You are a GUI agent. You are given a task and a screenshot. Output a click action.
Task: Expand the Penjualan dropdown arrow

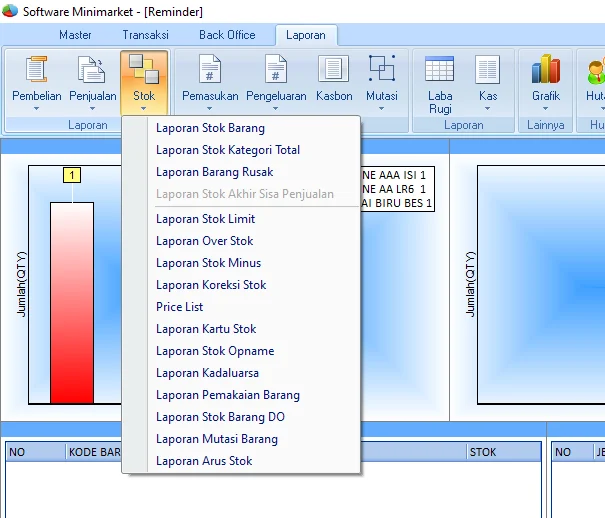click(x=92, y=109)
